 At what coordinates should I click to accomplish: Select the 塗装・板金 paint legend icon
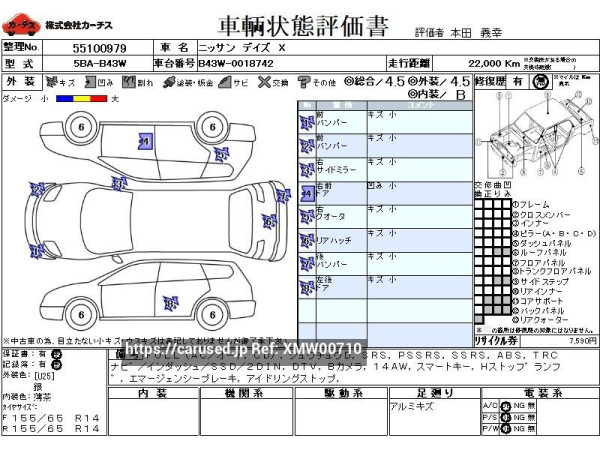pyautogui.click(x=168, y=82)
